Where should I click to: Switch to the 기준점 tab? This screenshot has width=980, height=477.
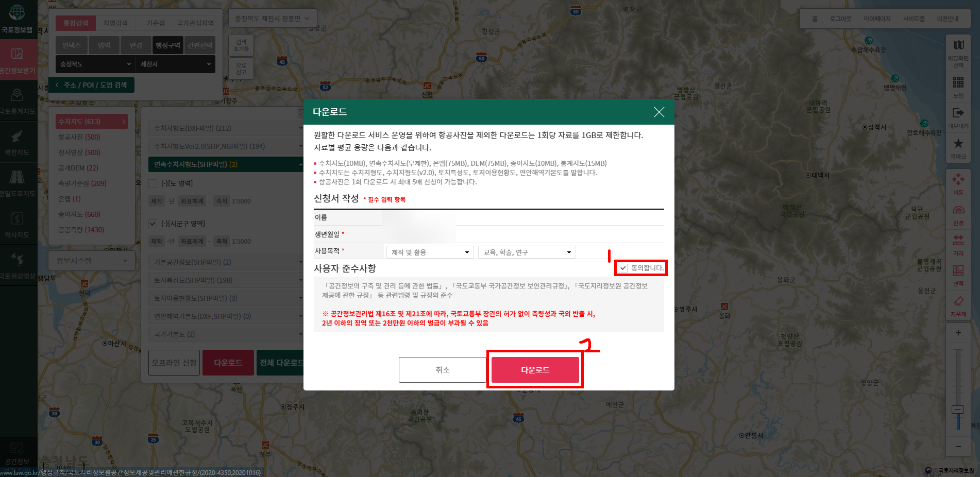156,23
